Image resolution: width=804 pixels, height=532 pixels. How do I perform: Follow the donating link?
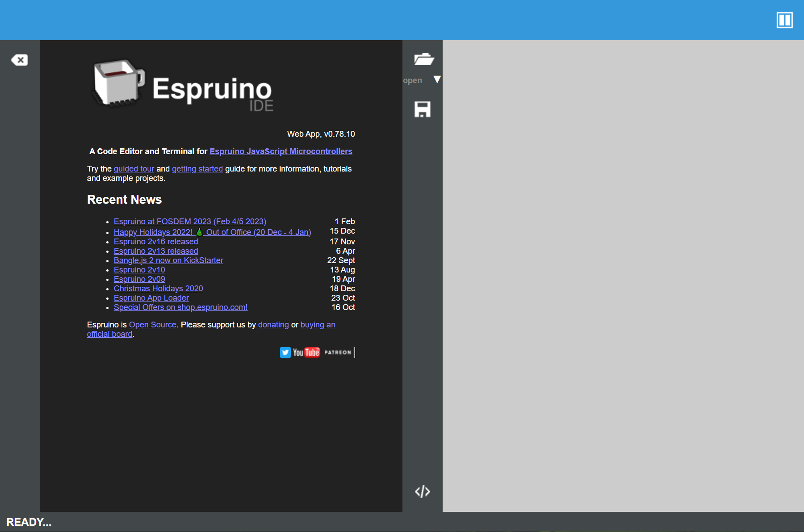273,325
